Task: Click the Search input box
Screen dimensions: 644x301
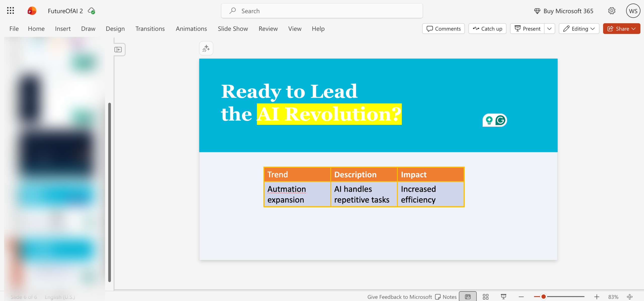Action: (x=322, y=11)
